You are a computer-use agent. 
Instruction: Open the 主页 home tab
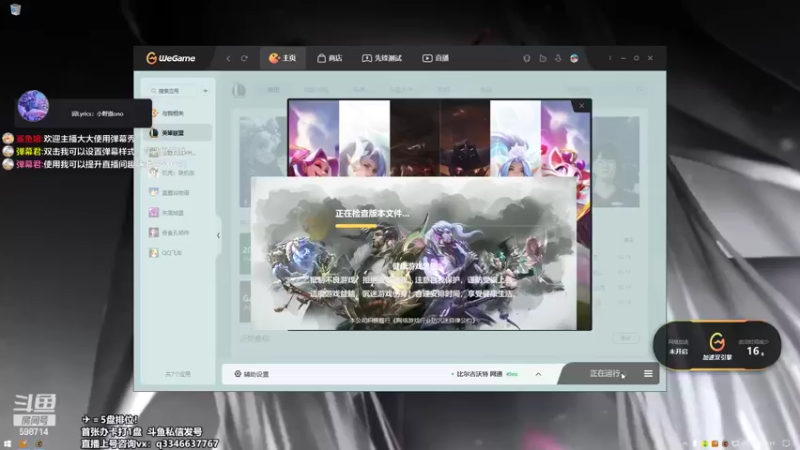(x=283, y=58)
